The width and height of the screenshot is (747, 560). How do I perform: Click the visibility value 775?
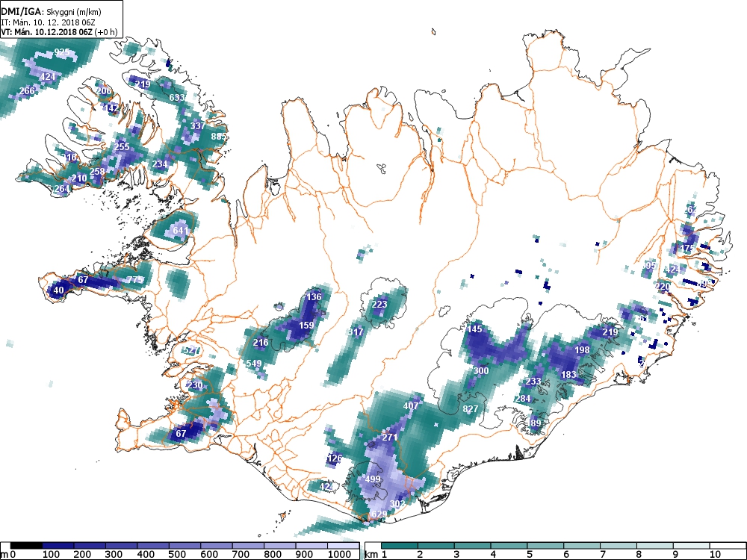(134, 279)
